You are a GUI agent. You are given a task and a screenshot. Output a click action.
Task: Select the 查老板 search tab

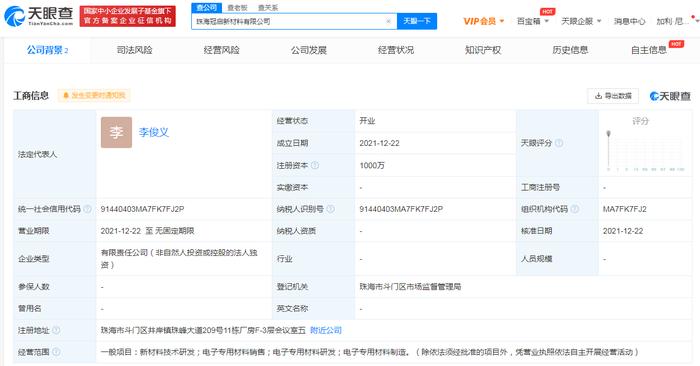pos(237,8)
